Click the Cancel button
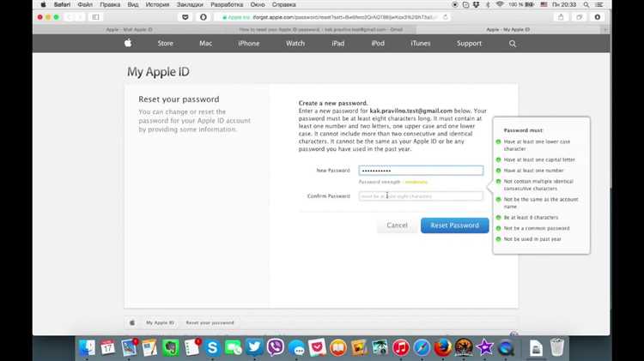 tap(398, 226)
